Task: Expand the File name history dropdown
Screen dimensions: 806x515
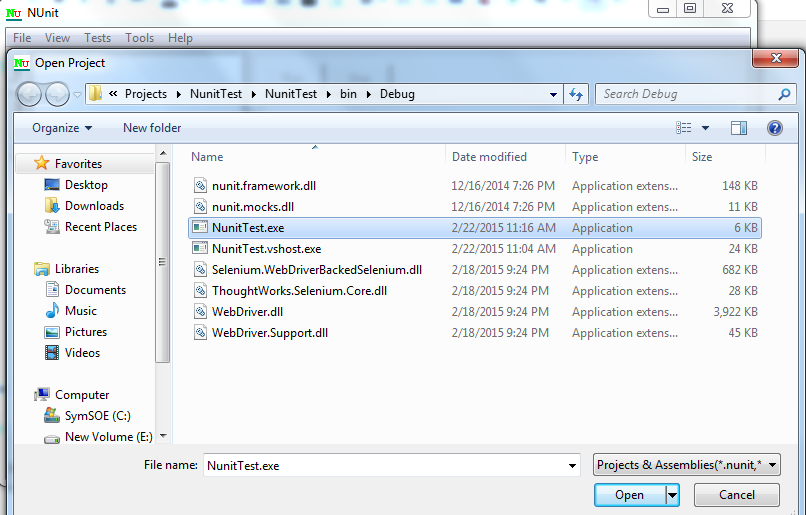Action: click(572, 466)
